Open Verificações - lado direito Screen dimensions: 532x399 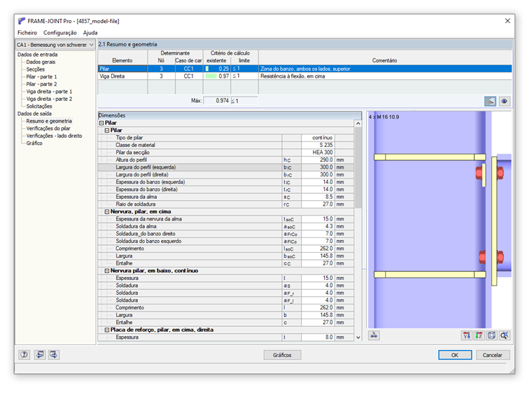pos(55,136)
